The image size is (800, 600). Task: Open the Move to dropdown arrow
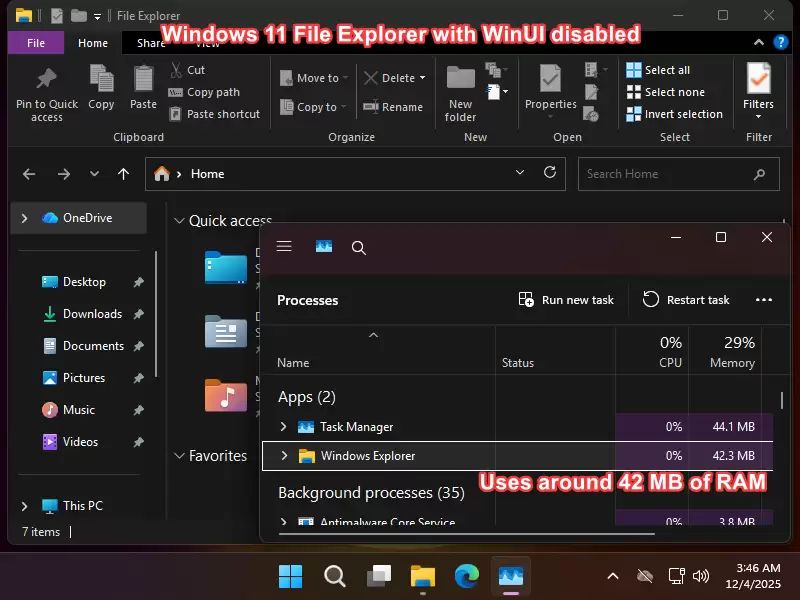[344, 77]
